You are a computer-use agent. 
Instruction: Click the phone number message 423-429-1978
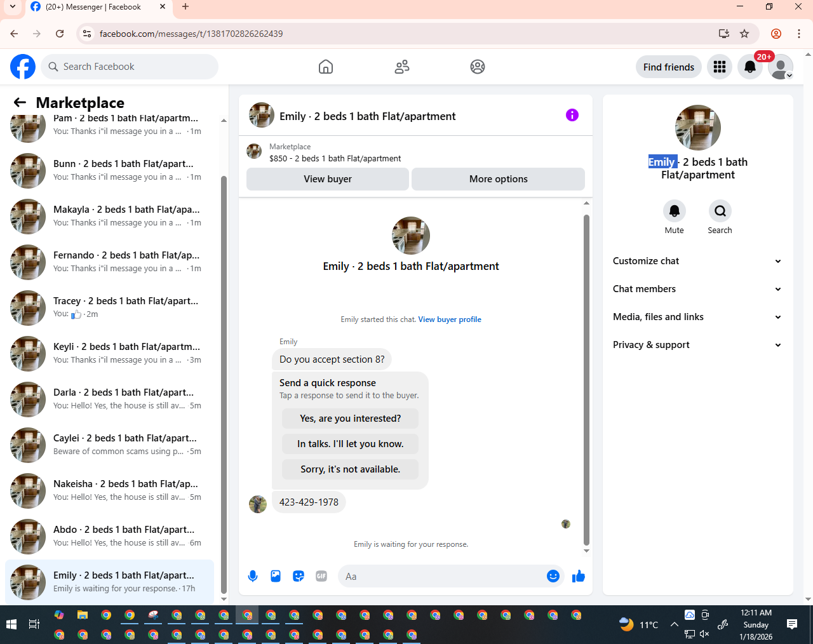click(309, 502)
